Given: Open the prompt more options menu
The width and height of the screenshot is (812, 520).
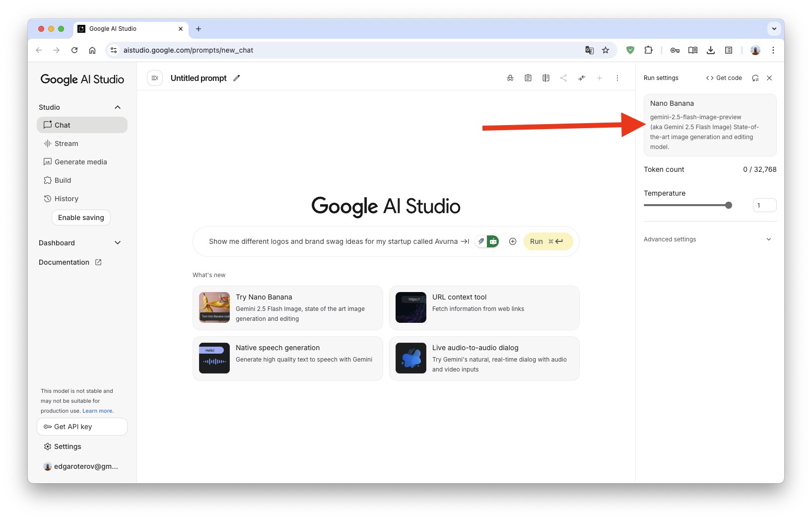Looking at the screenshot, I should pos(617,78).
